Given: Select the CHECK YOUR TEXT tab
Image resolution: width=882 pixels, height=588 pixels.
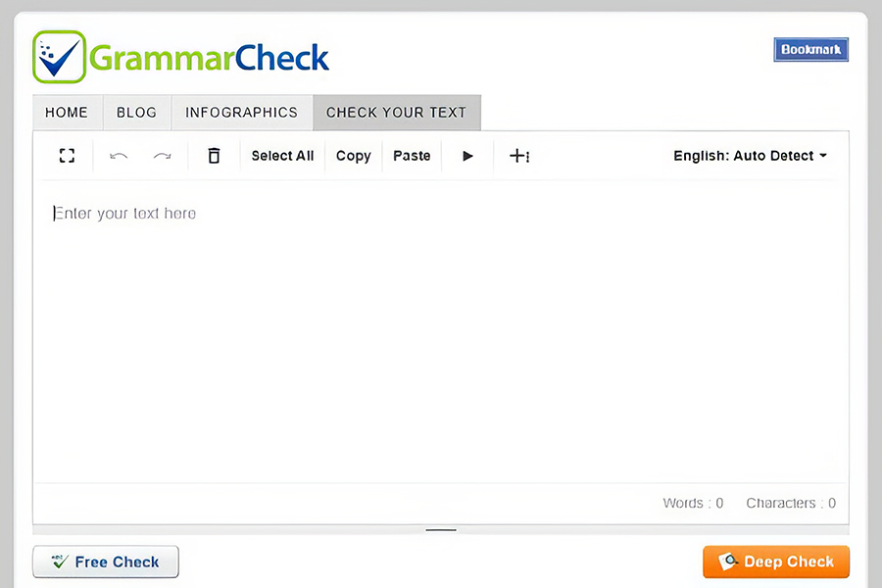Looking at the screenshot, I should tap(396, 113).
